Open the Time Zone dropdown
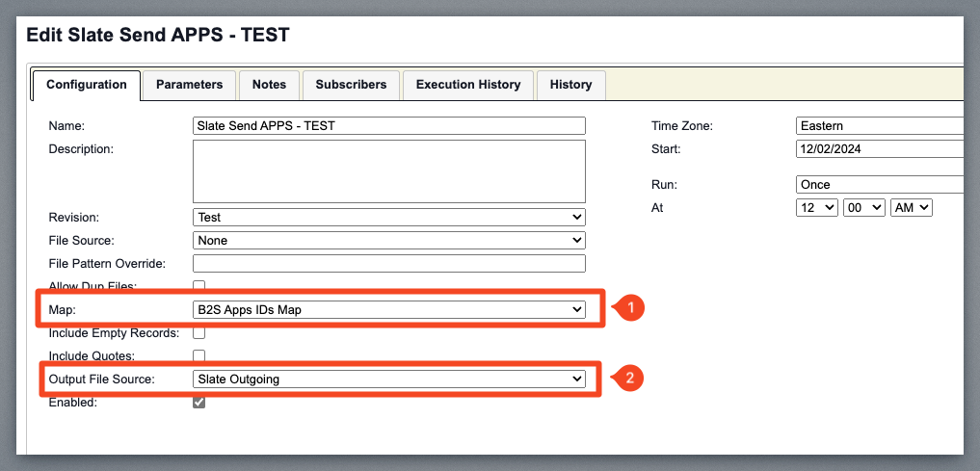980x471 pixels. (879, 126)
